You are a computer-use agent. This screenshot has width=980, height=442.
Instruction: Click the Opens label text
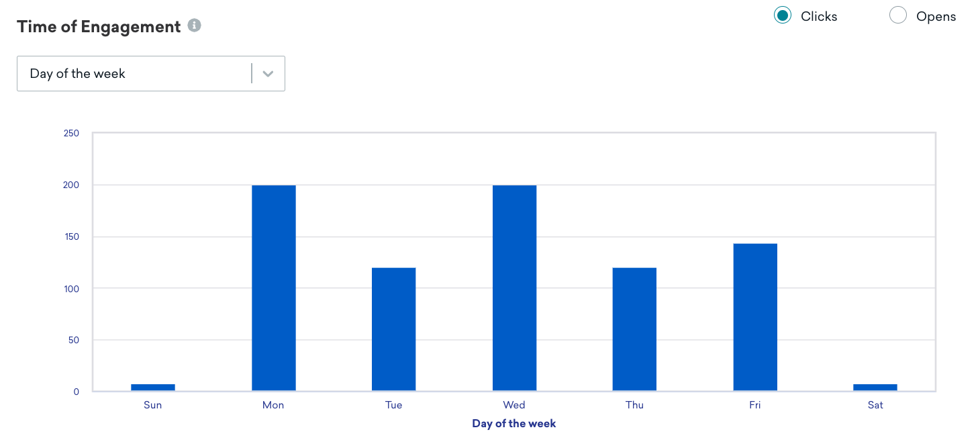(x=936, y=16)
